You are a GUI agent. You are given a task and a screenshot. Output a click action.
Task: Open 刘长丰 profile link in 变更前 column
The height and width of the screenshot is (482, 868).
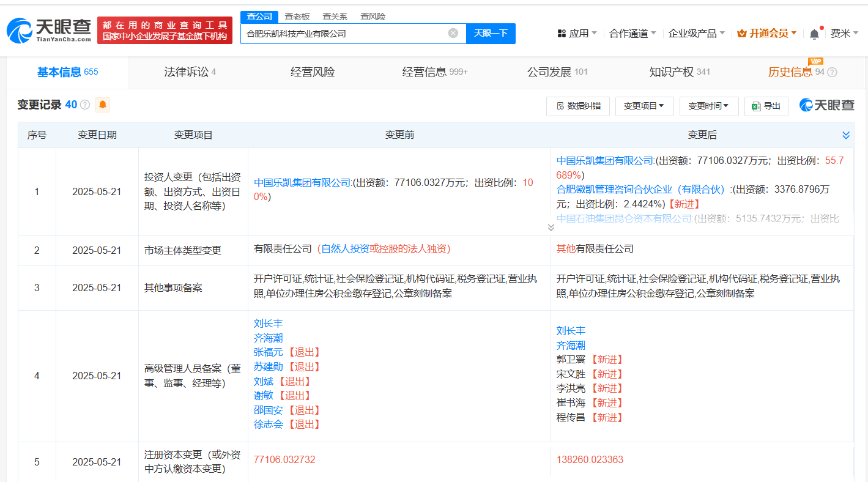coord(268,324)
